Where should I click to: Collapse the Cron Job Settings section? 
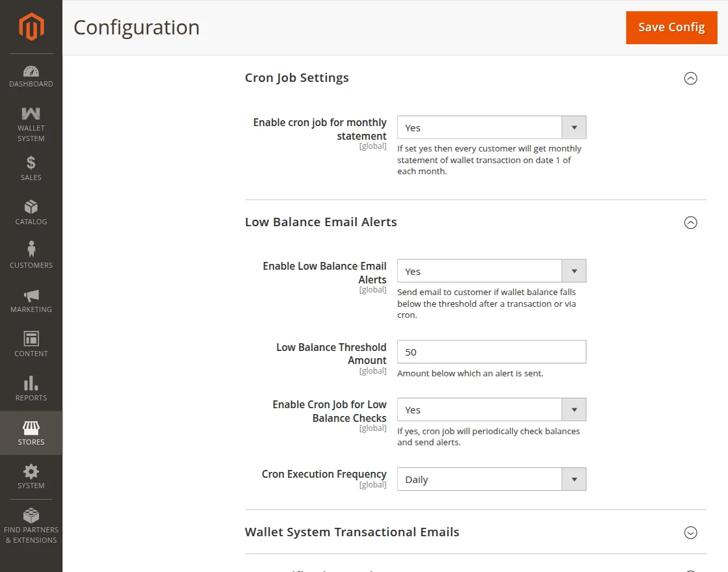tap(690, 78)
